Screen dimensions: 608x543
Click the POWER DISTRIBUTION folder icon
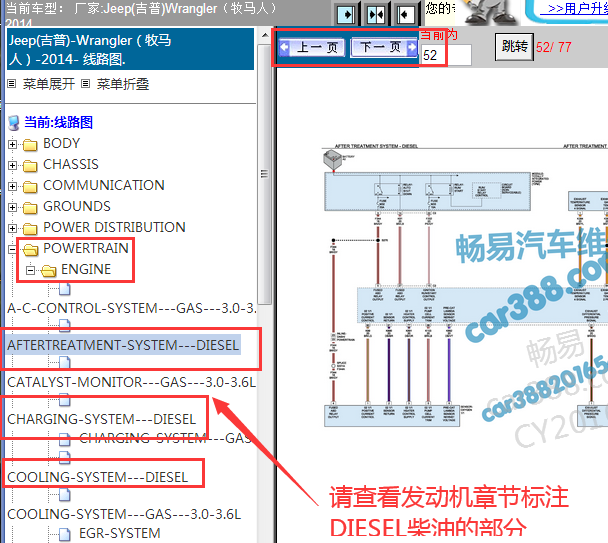pyautogui.click(x=30, y=228)
